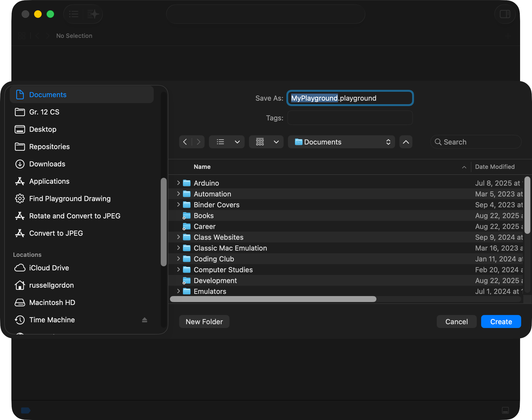Click the horizontal scrollbar under file list
The width and height of the screenshot is (532, 420).
273,299
